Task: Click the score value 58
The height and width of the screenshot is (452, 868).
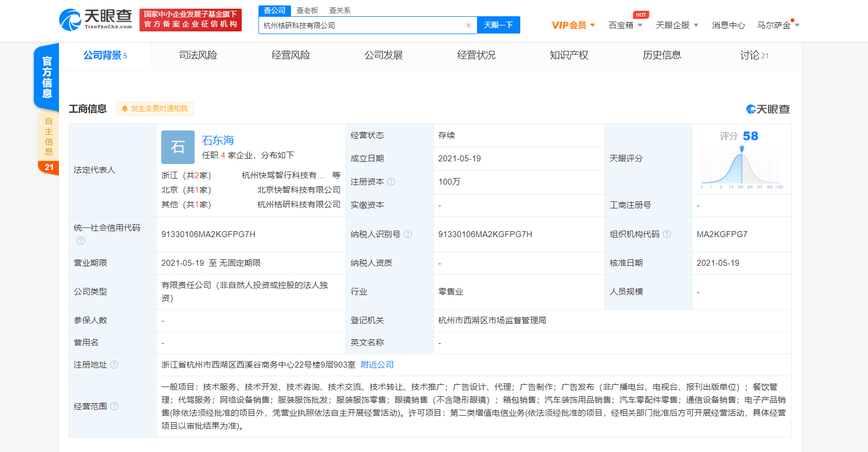Action: point(751,136)
